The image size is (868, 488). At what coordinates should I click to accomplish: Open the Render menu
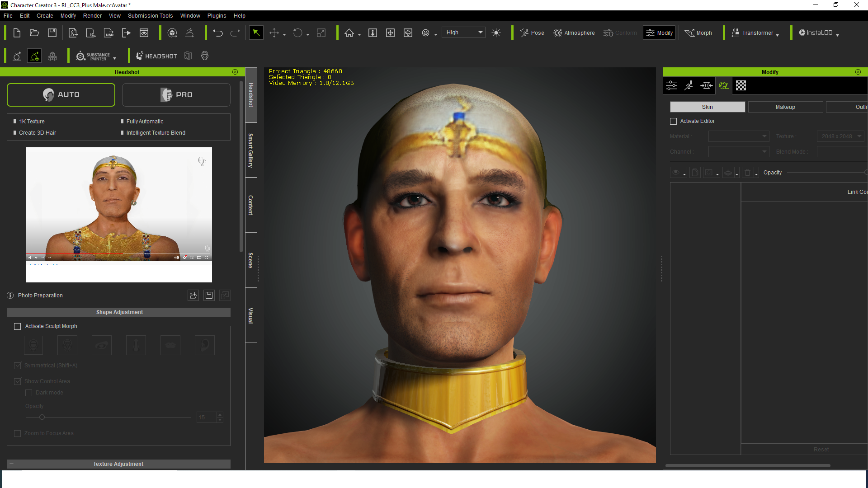[x=92, y=15]
